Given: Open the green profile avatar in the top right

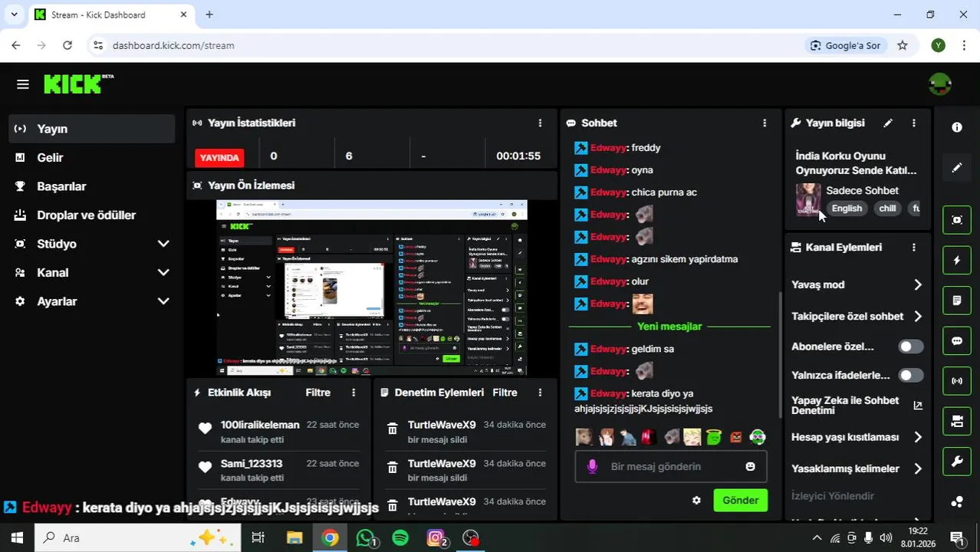Looking at the screenshot, I should [x=939, y=84].
